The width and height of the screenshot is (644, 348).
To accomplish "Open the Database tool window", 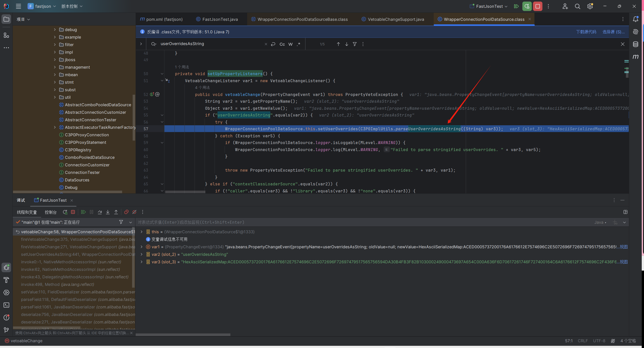I will (x=636, y=44).
